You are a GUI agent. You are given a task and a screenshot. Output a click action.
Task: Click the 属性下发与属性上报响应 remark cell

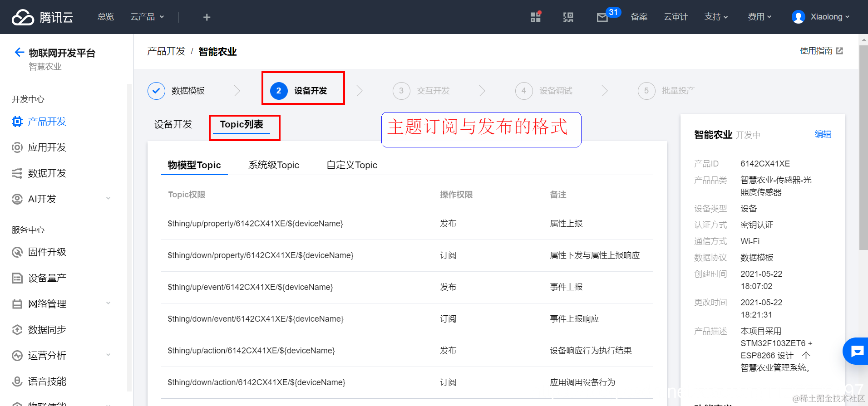pyautogui.click(x=595, y=255)
